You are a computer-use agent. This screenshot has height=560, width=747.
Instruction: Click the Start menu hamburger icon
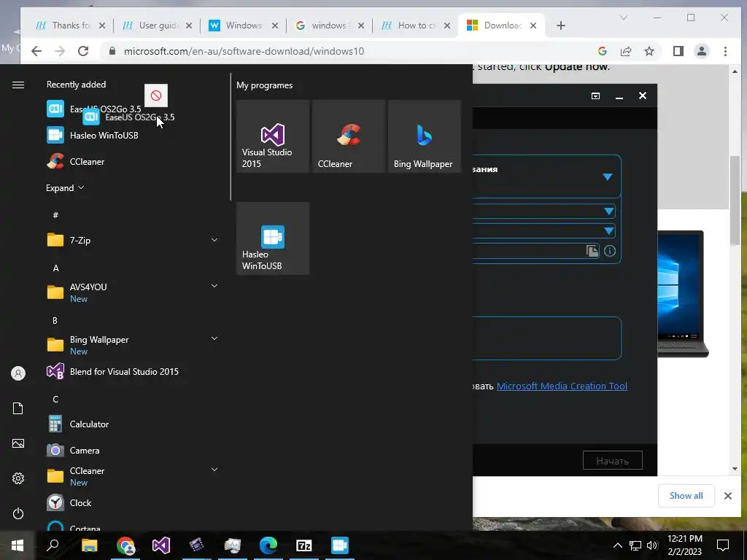tap(18, 85)
